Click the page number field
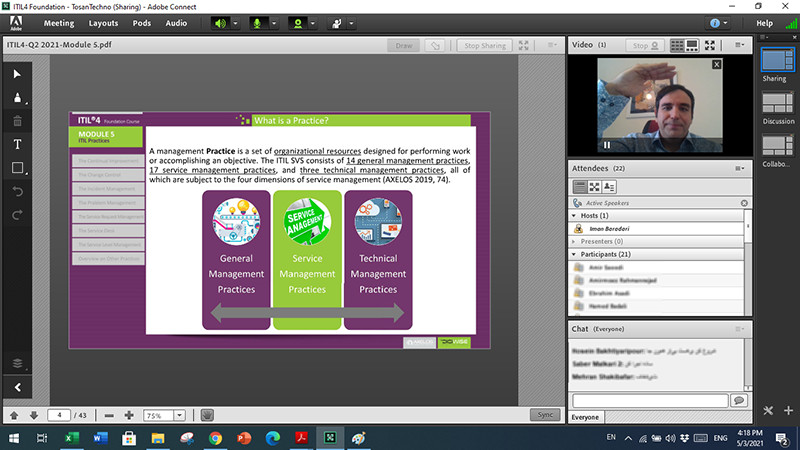Viewport: 800px width, 450px height. tap(59, 415)
